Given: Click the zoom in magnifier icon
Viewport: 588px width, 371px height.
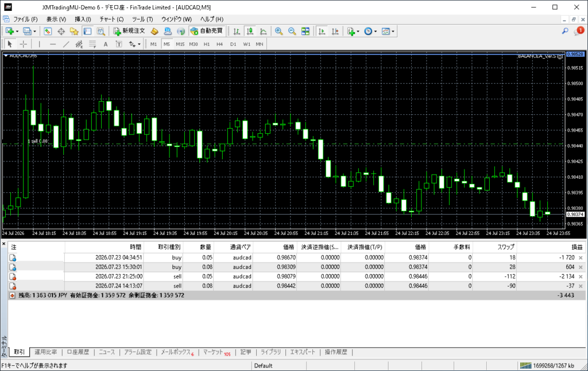Looking at the screenshot, I should [x=278, y=31].
